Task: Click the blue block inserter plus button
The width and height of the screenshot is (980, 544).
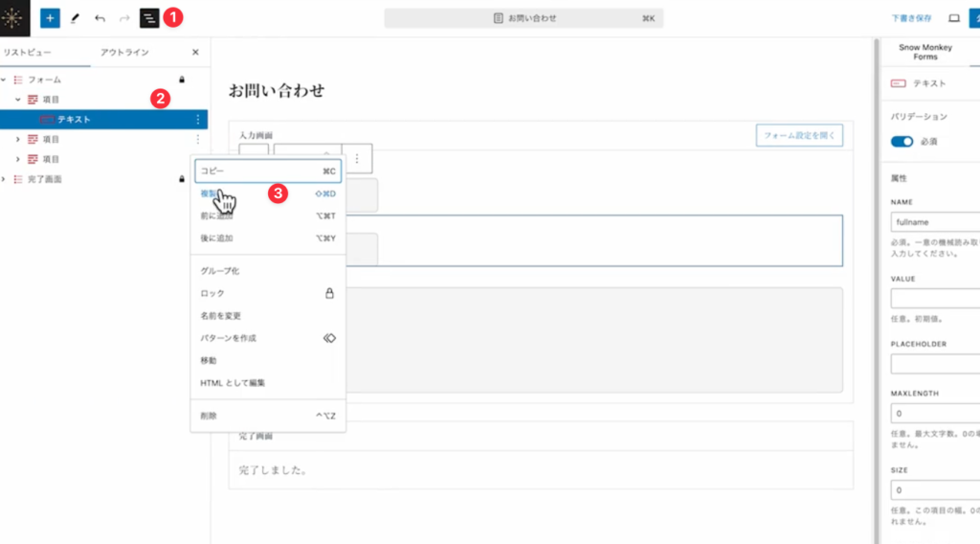Action: 50,18
